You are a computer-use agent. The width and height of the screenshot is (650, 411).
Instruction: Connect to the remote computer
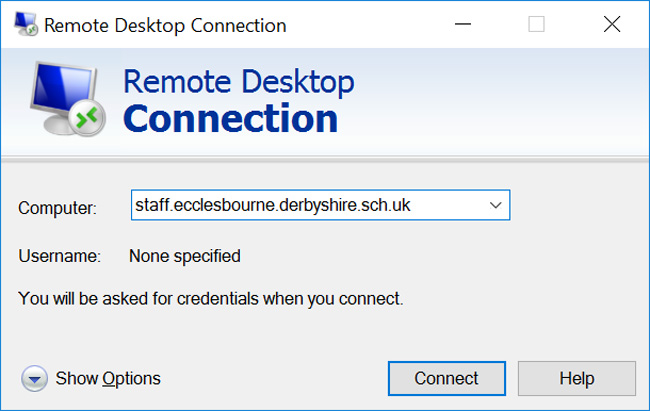[x=447, y=378]
